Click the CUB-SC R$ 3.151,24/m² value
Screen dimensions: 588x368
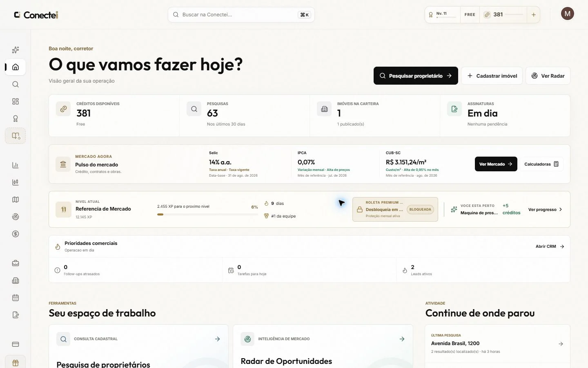pos(406,162)
